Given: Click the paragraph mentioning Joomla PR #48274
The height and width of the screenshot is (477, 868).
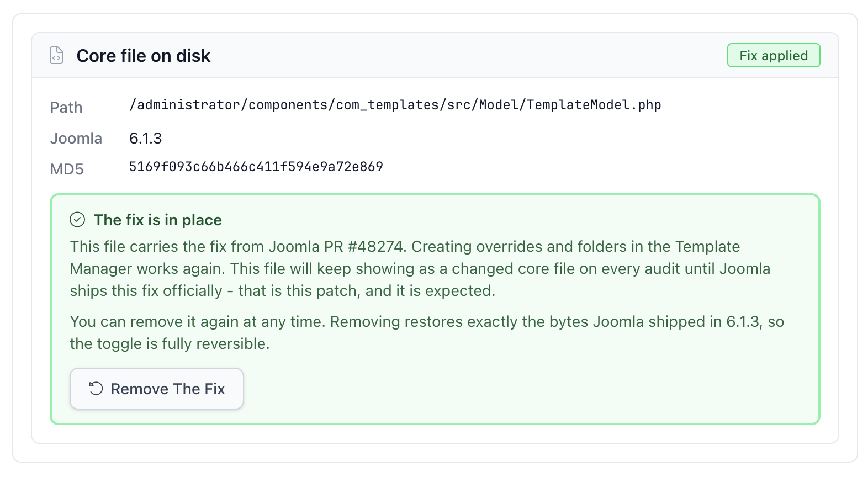Looking at the screenshot, I should pos(421,269).
